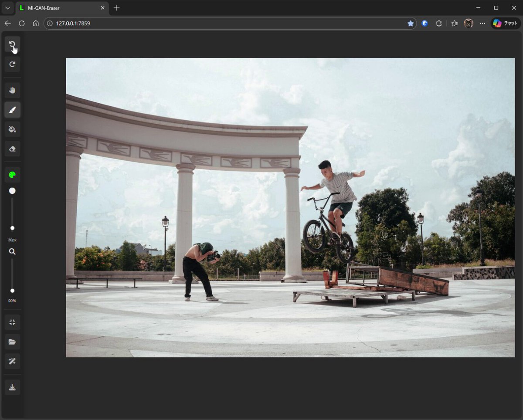
Task: Select the Brush mask tool
Action: coord(12,110)
